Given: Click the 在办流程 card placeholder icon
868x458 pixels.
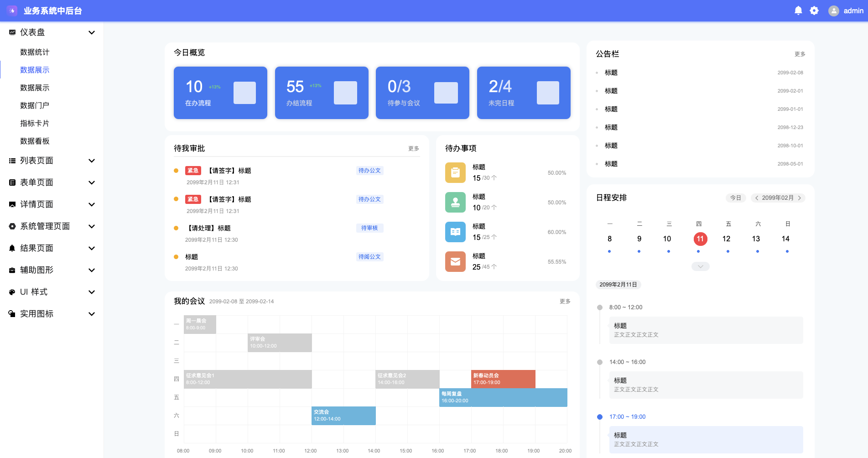Looking at the screenshot, I should pos(244,93).
